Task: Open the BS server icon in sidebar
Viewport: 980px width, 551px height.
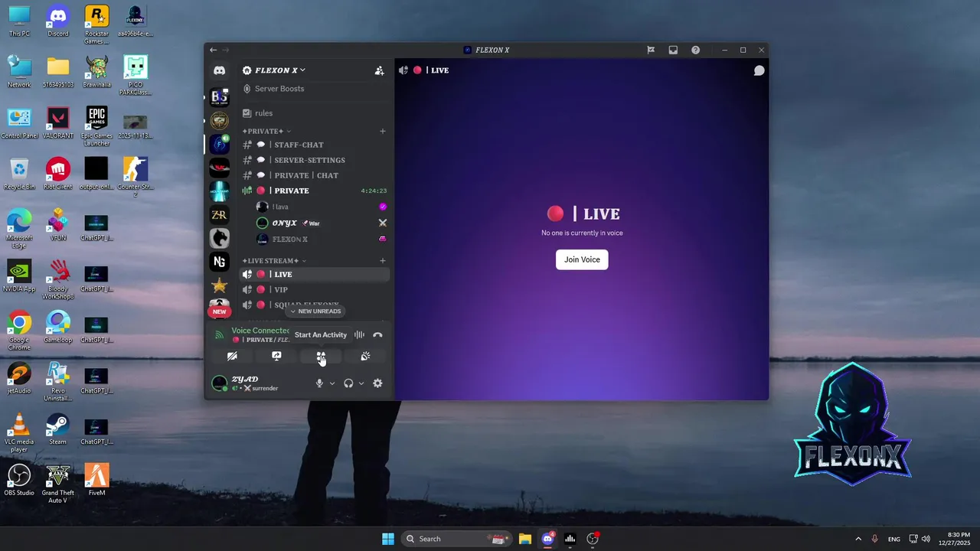Action: tap(219, 97)
